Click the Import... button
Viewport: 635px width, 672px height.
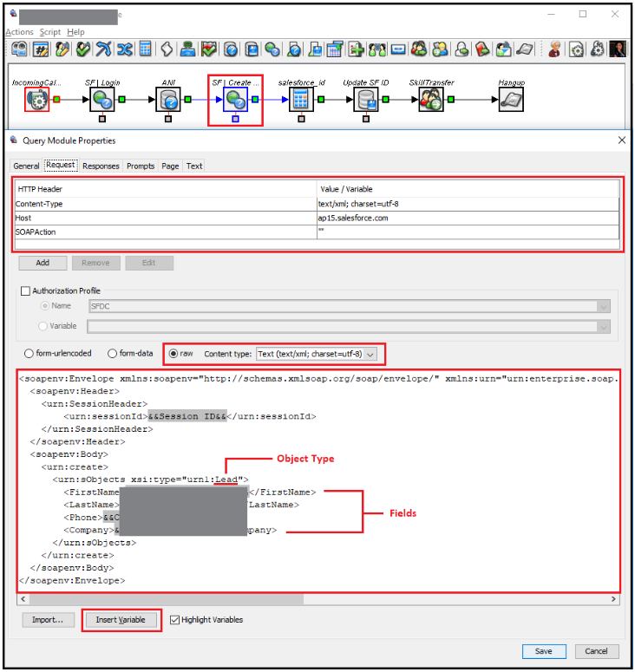pyautogui.click(x=48, y=620)
